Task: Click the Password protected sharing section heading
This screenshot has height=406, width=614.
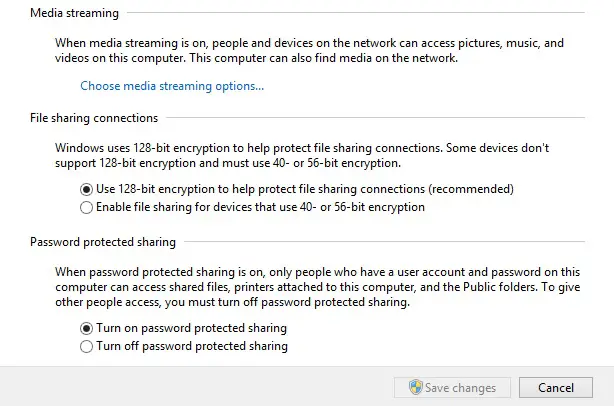Action: [103, 242]
